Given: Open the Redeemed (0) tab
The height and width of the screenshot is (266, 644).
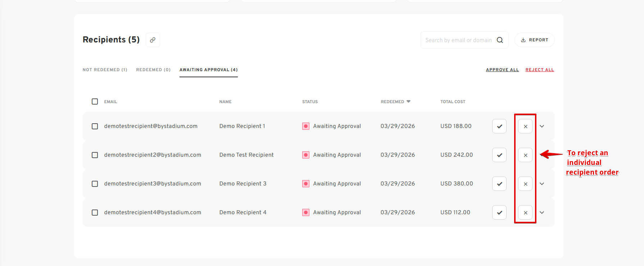Looking at the screenshot, I should pos(153,70).
